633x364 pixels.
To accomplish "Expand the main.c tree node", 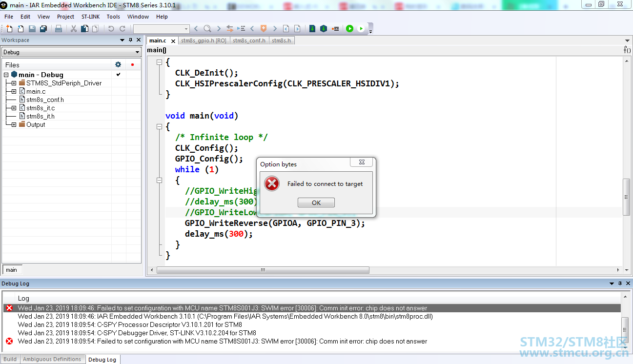I will (x=14, y=91).
